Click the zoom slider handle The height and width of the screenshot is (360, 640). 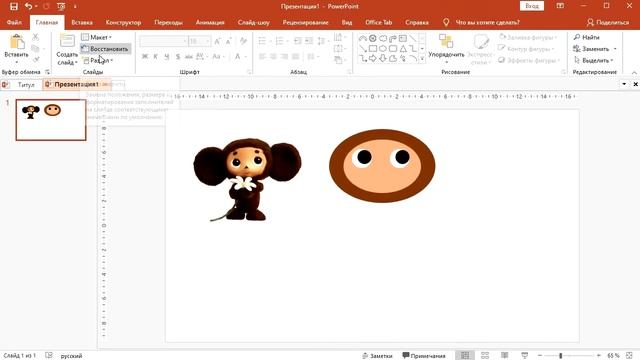[561, 356]
